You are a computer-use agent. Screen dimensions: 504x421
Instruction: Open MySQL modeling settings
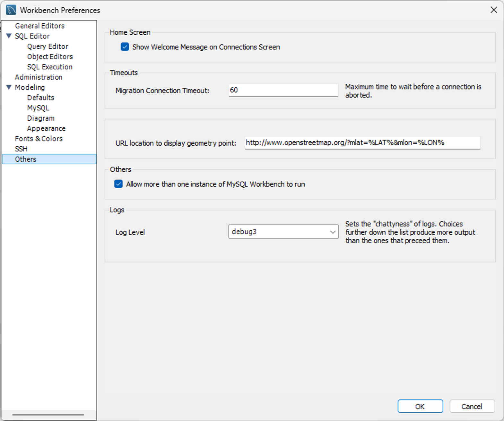point(38,108)
